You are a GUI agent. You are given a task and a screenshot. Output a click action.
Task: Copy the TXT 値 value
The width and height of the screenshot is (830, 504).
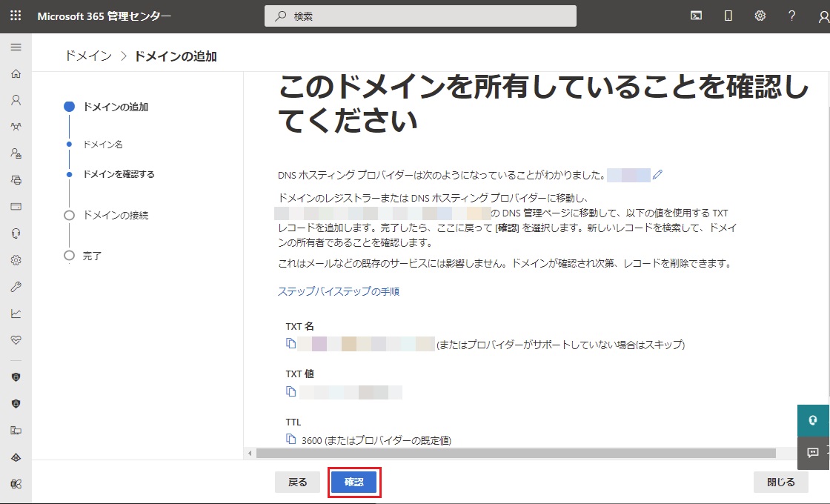[291, 392]
